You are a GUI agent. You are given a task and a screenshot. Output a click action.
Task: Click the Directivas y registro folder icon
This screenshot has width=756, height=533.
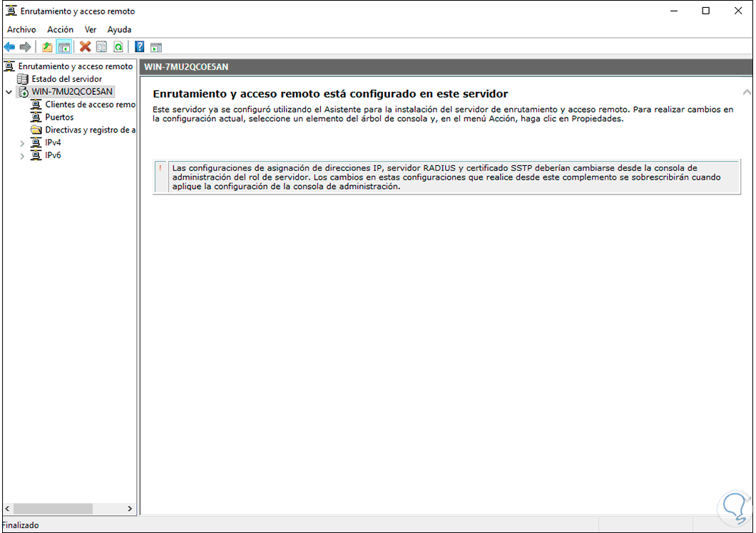(x=36, y=130)
